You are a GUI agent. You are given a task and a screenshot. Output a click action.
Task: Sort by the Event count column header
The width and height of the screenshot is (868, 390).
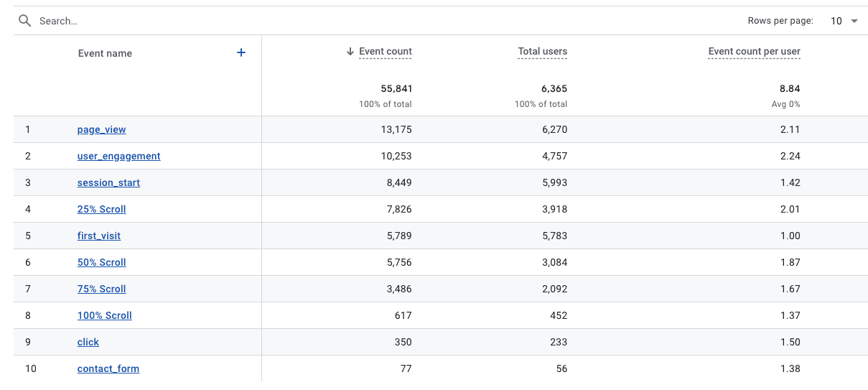point(386,52)
